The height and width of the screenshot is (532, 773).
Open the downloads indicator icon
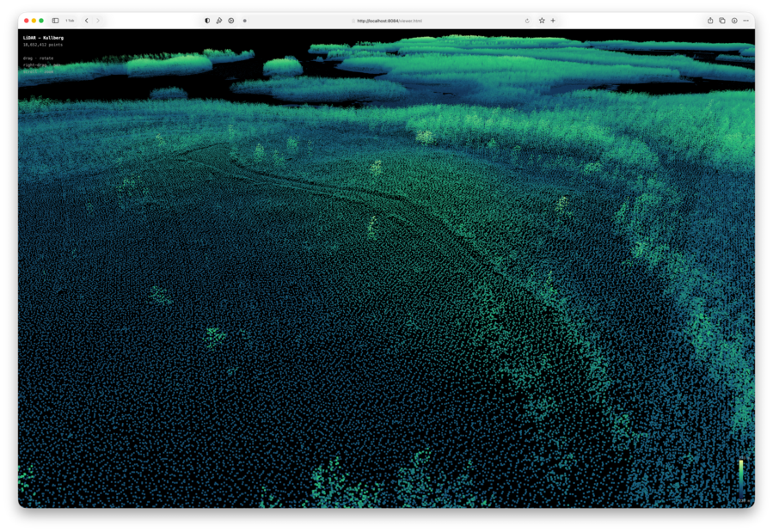point(734,21)
